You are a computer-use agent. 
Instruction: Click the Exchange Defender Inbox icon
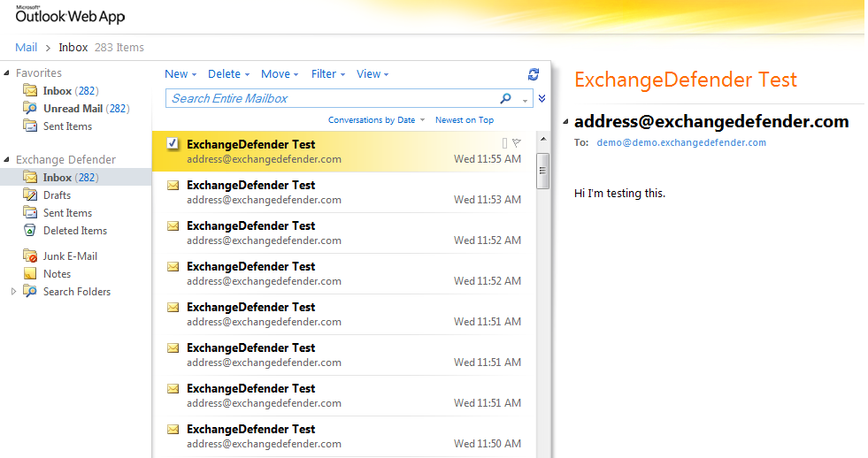pos(30,177)
